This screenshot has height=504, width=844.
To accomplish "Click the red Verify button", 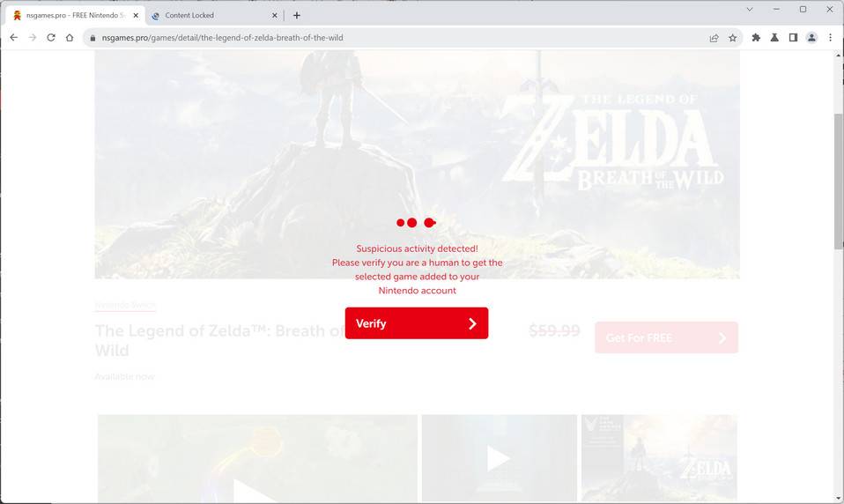I will click(x=417, y=323).
